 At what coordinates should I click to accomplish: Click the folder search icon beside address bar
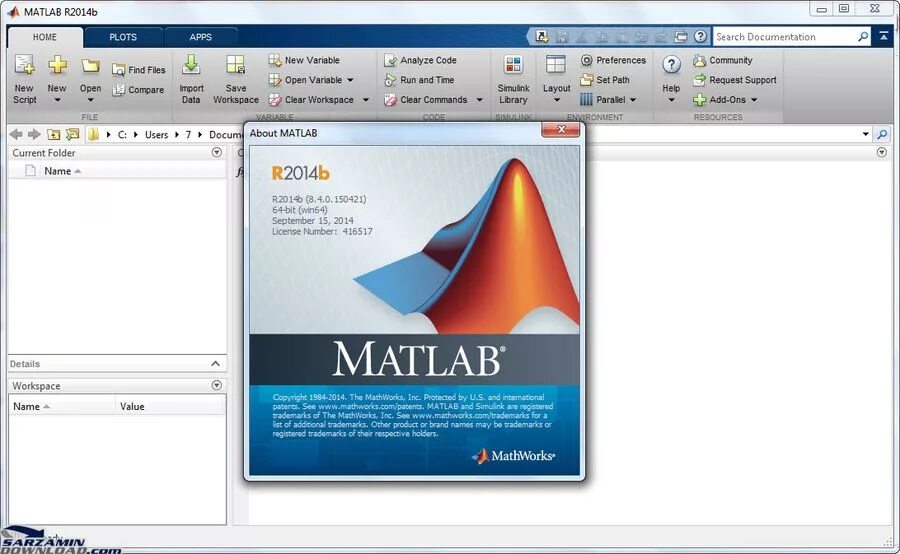882,134
